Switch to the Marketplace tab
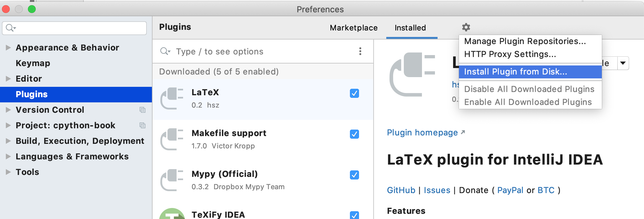Viewport: 644px width, 219px height. tap(354, 28)
